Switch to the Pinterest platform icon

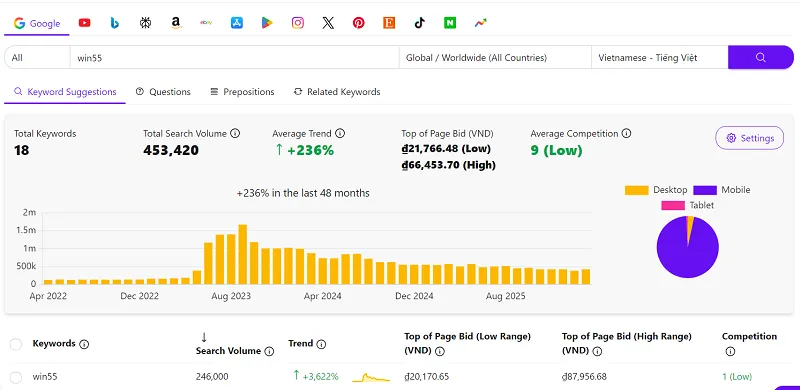359,23
